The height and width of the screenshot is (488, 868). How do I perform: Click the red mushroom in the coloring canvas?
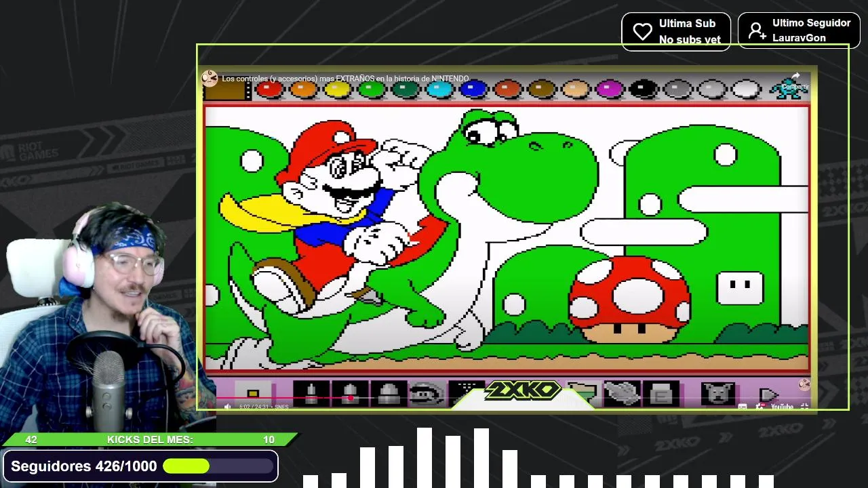(629, 299)
